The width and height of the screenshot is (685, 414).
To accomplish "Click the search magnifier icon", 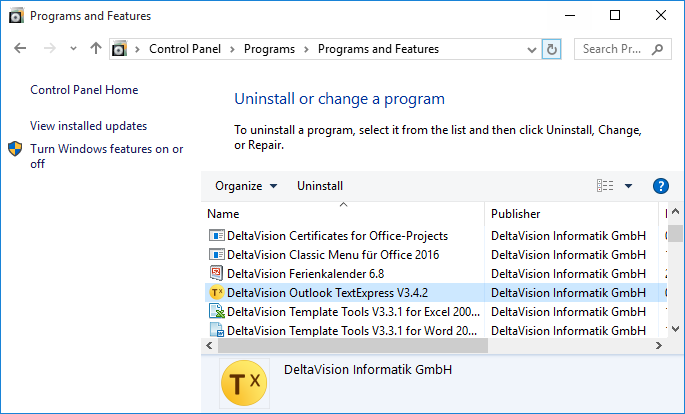I will coord(658,49).
